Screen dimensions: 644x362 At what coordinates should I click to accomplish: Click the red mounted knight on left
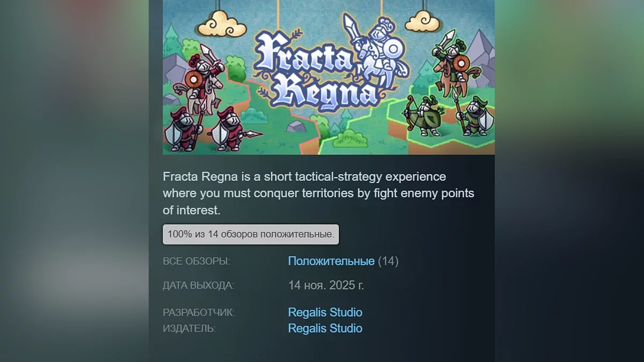click(x=204, y=78)
